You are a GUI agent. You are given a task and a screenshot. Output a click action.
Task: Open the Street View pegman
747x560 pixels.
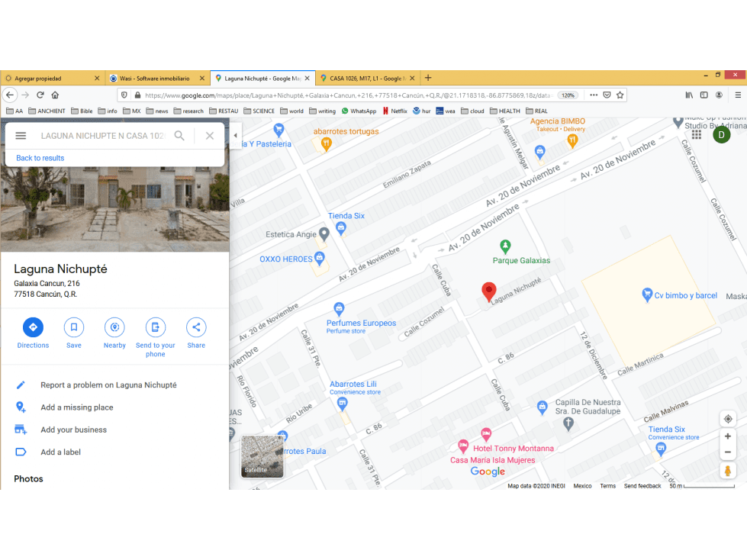click(728, 471)
